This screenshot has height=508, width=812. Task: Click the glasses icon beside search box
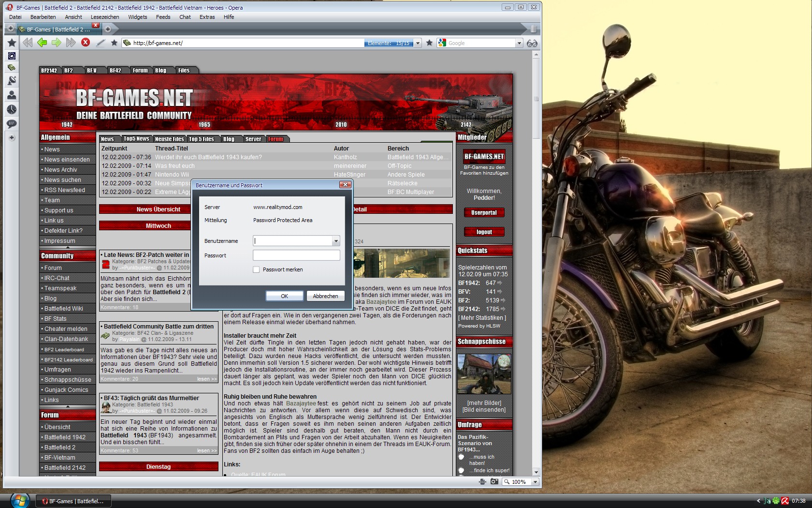[x=532, y=43]
